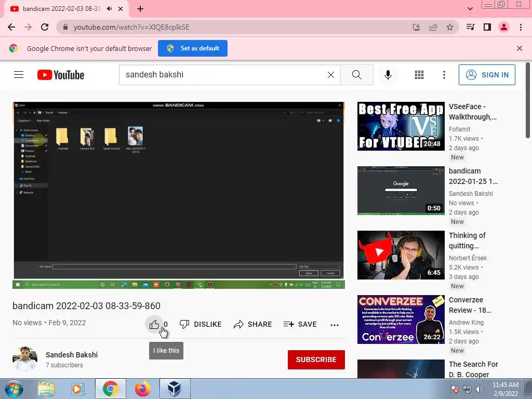Open a new tab with plus button
Image resolution: width=532 pixels, height=399 pixels.
click(140, 9)
